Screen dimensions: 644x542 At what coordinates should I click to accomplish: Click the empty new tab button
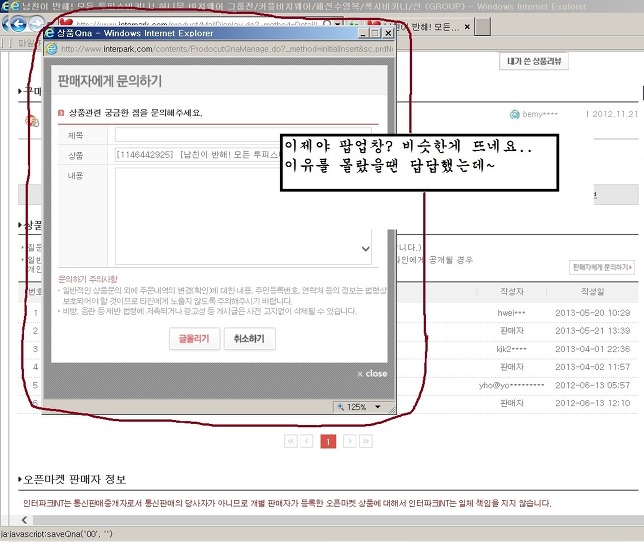click(x=483, y=27)
